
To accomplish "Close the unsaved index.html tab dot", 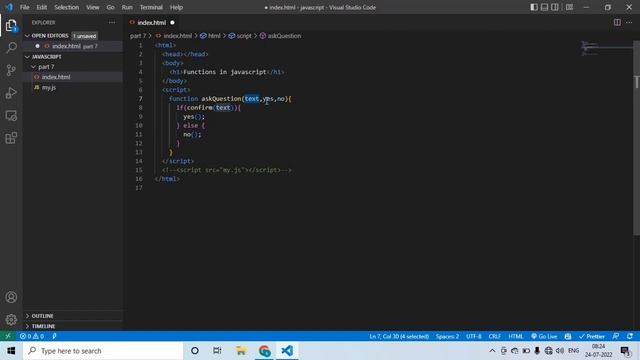I will click(x=172, y=22).
